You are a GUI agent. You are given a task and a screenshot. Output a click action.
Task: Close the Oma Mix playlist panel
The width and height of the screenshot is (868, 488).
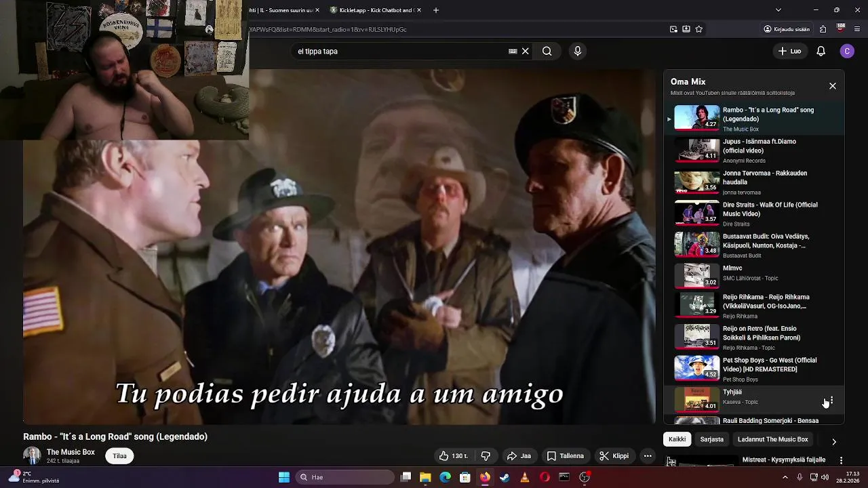pos(833,86)
